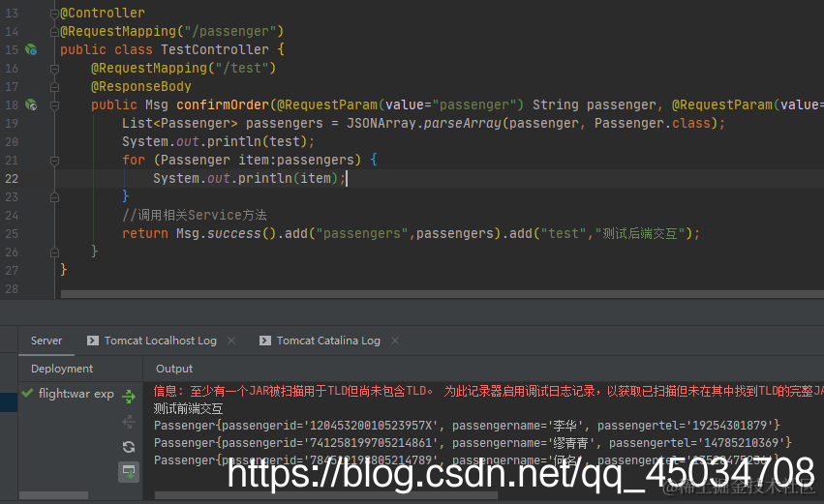Close the Tomcat Catalina Log tab
The height and width of the screenshot is (504, 824).
pyautogui.click(x=395, y=341)
